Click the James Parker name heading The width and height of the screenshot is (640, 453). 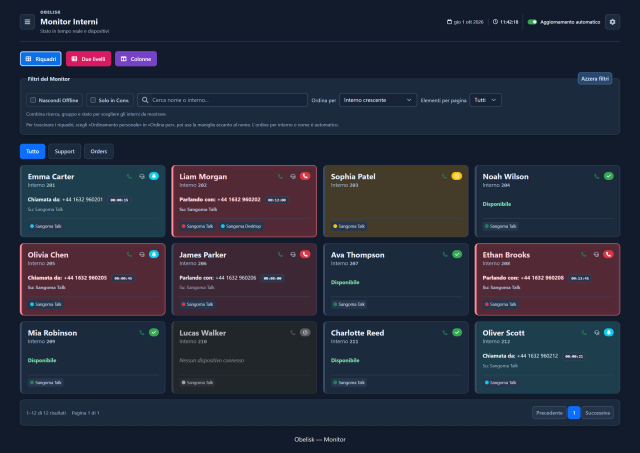(203, 255)
